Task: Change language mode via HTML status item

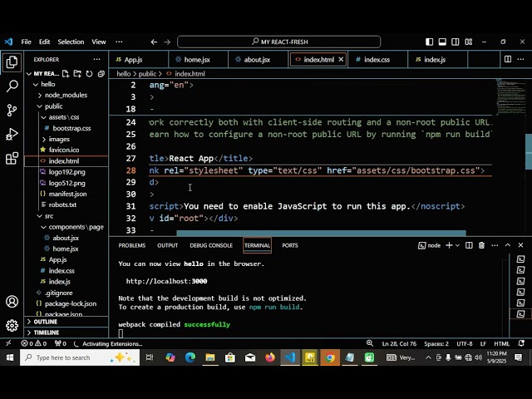Action: tap(502, 343)
